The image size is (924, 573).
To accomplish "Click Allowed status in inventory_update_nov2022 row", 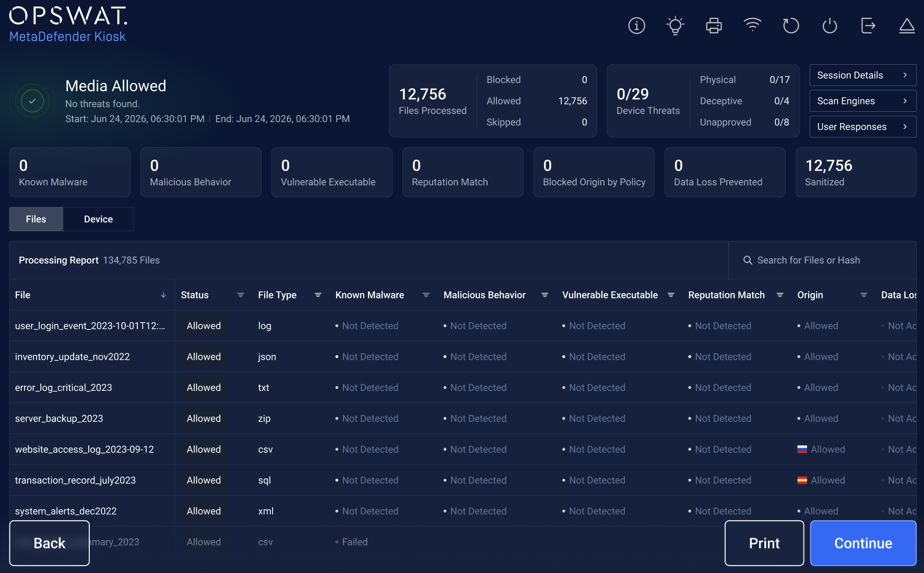I will tap(204, 356).
